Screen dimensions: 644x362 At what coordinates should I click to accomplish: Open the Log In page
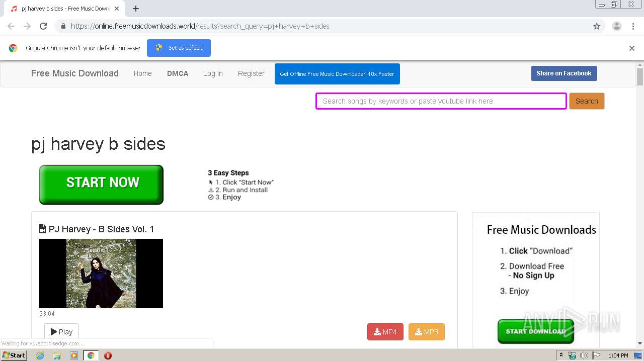(213, 73)
